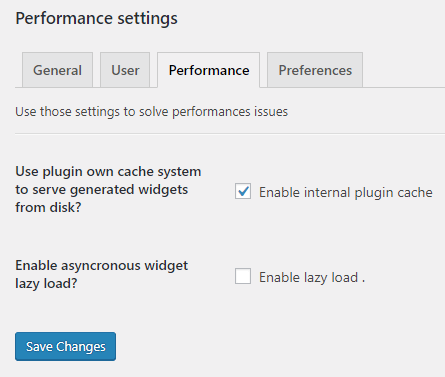
Task: Open the User tab
Action: pyautogui.click(x=125, y=70)
